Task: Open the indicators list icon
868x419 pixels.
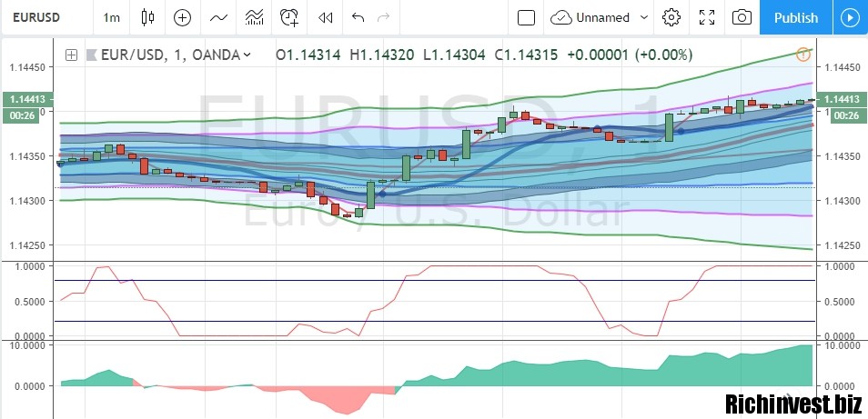Action: pos(218,17)
